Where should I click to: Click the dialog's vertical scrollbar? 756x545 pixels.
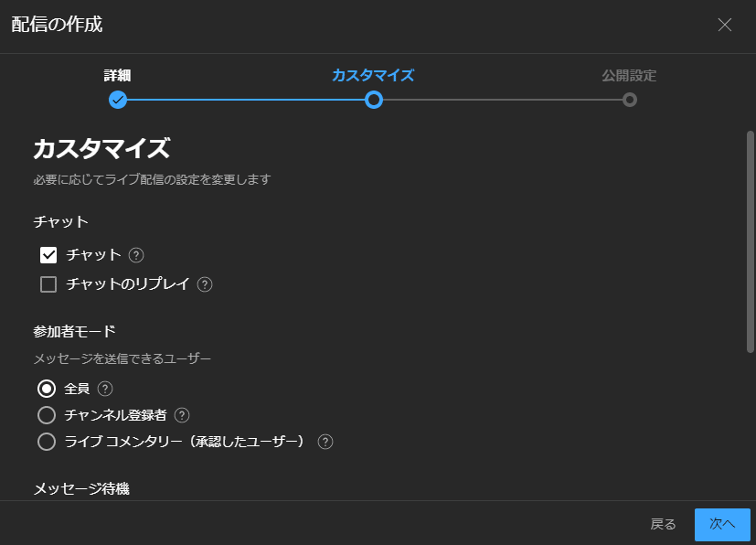751,241
